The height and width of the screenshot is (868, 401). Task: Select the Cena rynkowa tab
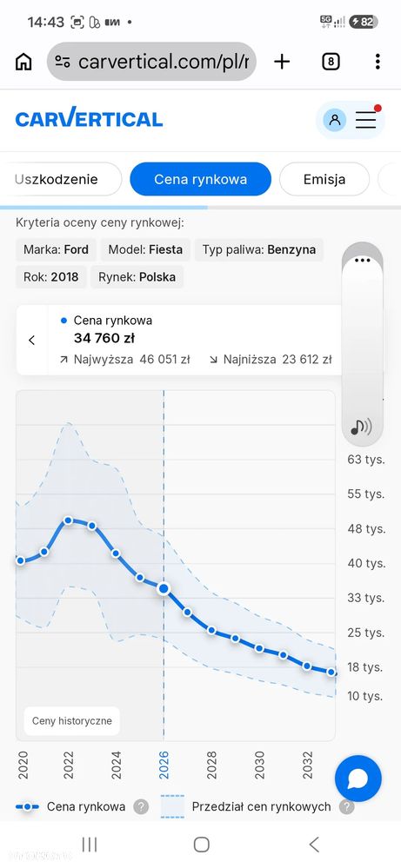[x=200, y=179]
